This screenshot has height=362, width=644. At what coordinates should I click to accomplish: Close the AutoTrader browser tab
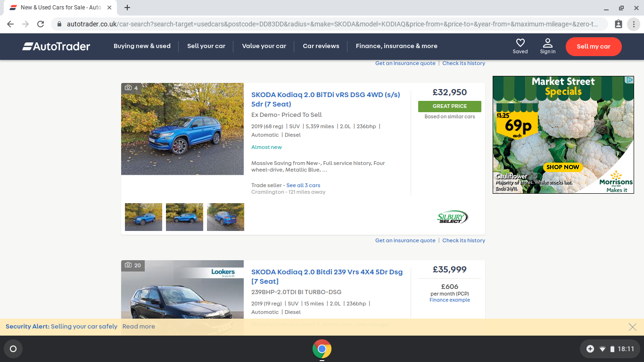[x=109, y=8]
